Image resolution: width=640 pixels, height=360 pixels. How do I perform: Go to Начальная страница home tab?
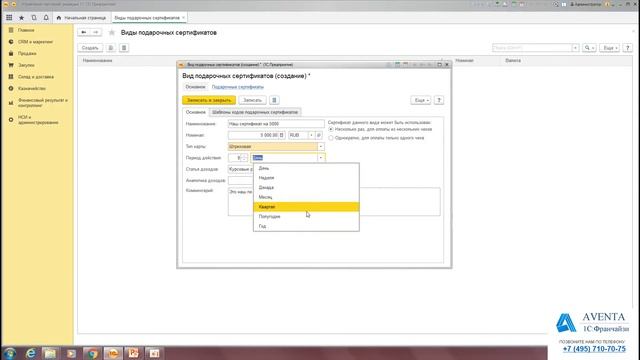(81, 18)
